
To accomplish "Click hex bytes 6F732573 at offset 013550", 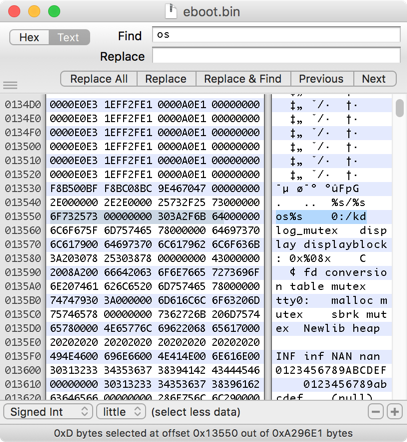I will (x=74, y=216).
